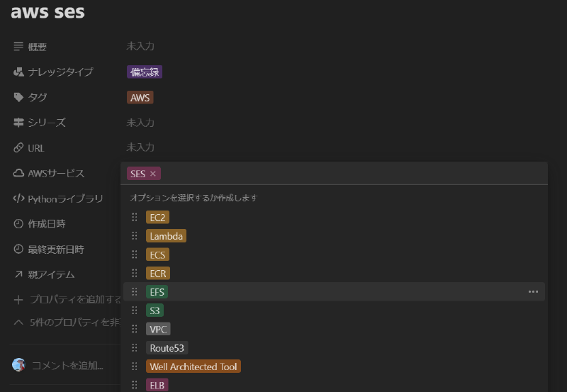Open the more options menu for EFS
Viewport: 567px width, 392px height.
[533, 291]
